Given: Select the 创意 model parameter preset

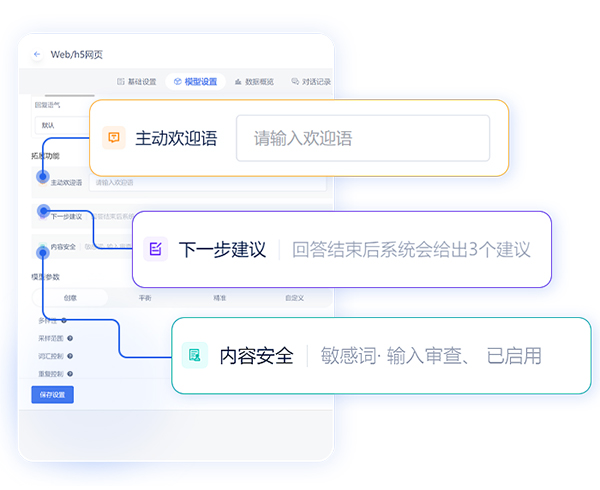Looking at the screenshot, I should tap(70, 298).
